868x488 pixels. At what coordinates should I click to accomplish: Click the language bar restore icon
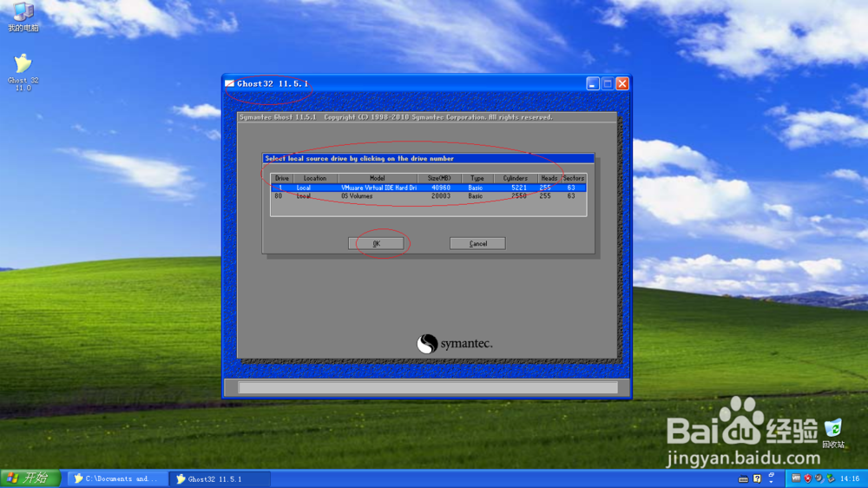tap(771, 475)
